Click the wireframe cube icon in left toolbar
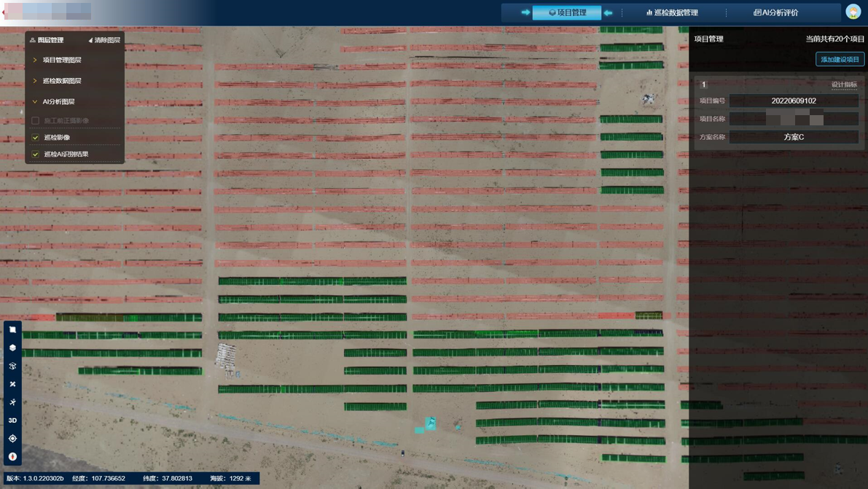The height and width of the screenshot is (489, 868). click(12, 366)
